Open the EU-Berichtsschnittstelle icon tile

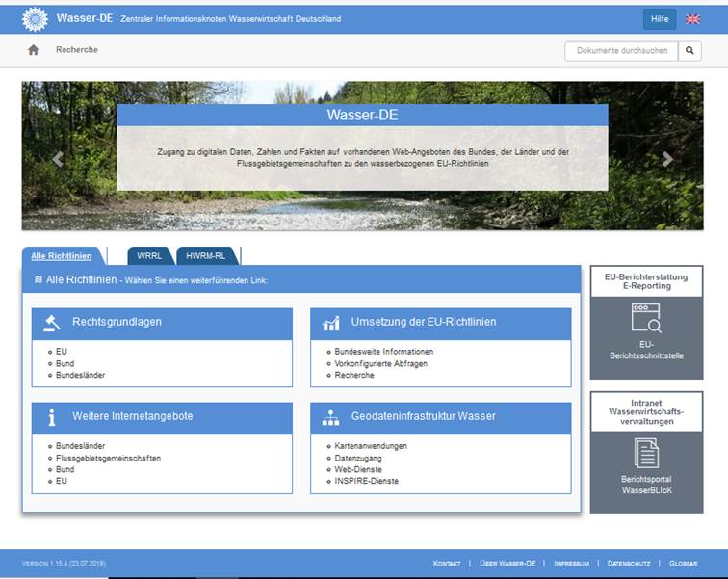[x=646, y=318]
